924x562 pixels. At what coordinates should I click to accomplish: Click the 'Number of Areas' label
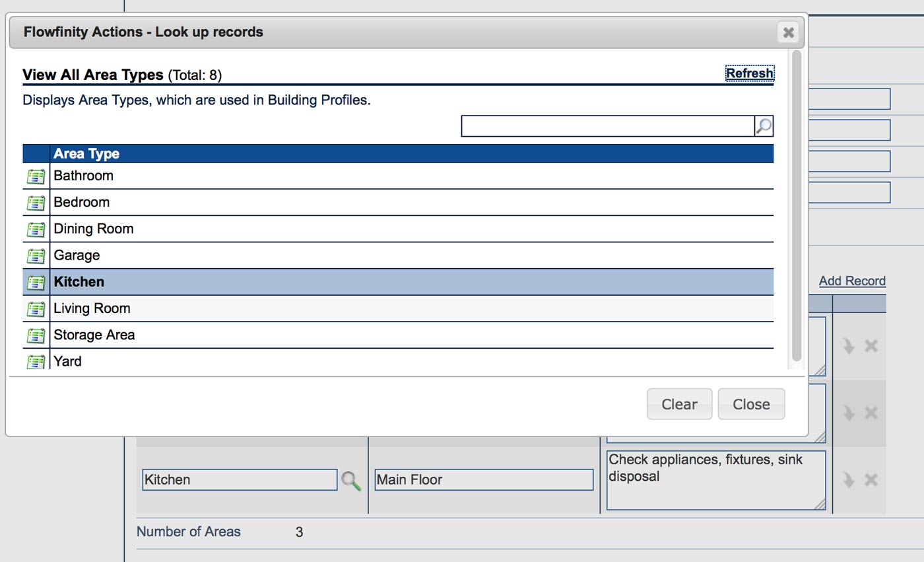pyautogui.click(x=189, y=532)
